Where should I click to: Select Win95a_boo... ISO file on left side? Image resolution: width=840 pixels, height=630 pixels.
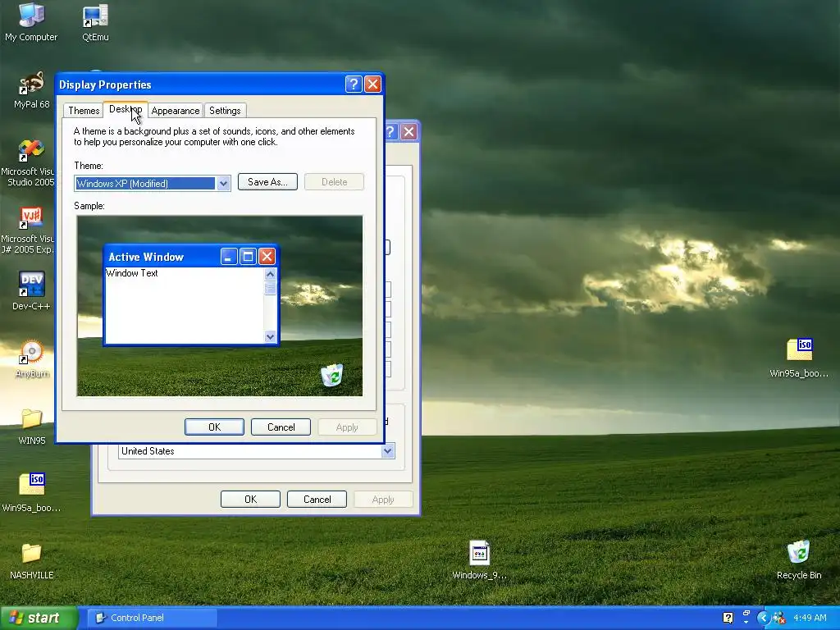32,493
